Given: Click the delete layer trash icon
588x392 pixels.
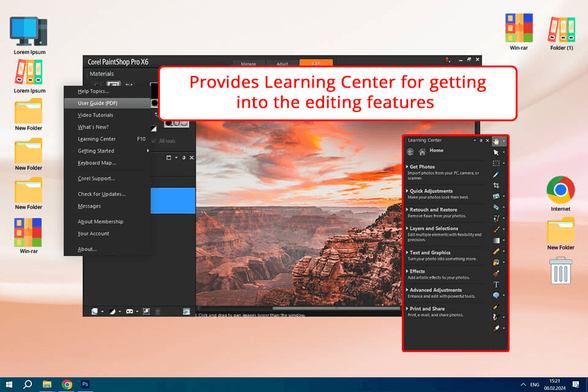Looking at the screenshot, I should click(158, 311).
